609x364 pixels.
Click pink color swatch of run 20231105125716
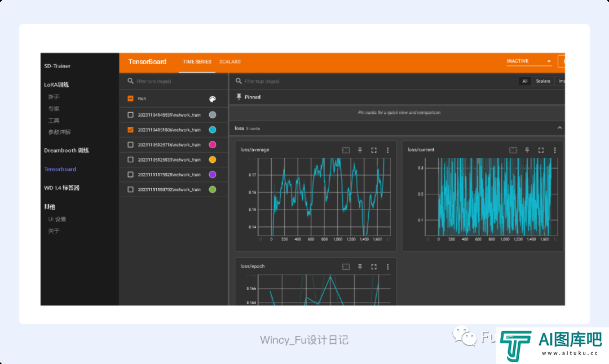(x=213, y=145)
